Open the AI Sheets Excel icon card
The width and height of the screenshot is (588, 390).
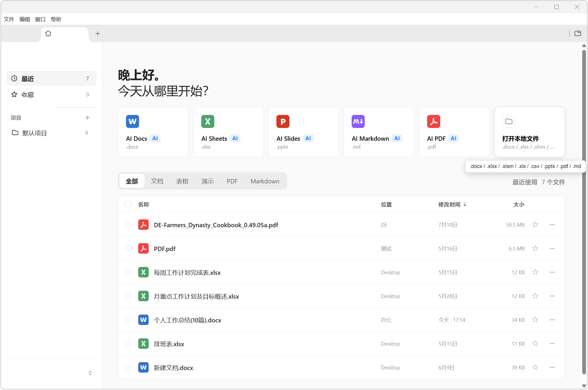(208, 121)
